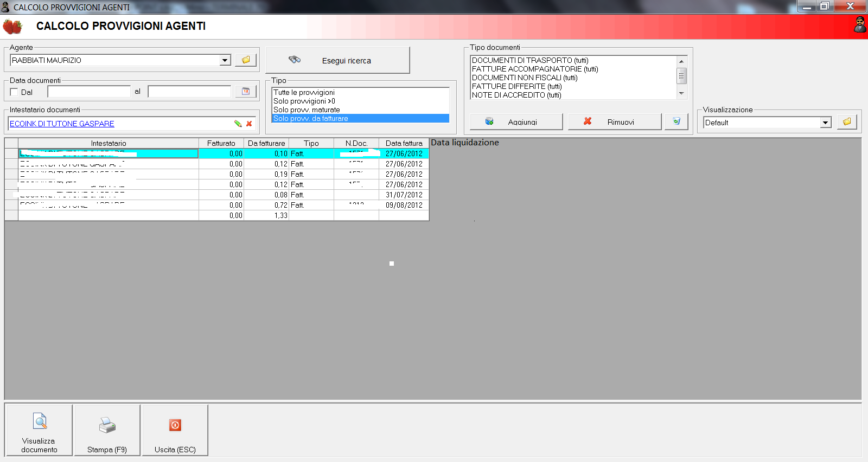This screenshot has width=868, height=462.
Task: Expand the Visualizzazione Default dropdown
Action: pos(826,123)
